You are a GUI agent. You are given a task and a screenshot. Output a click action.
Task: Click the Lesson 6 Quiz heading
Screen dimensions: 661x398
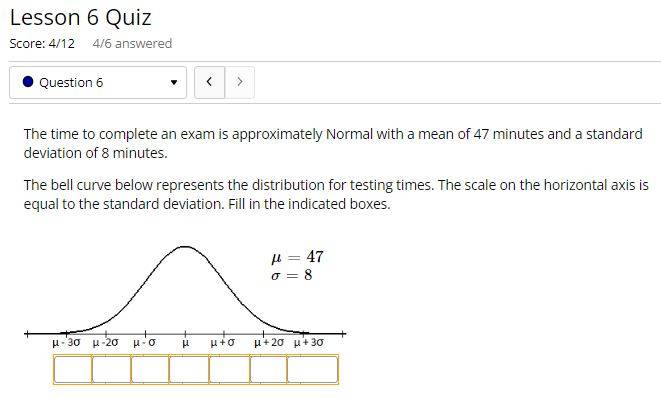point(81,18)
